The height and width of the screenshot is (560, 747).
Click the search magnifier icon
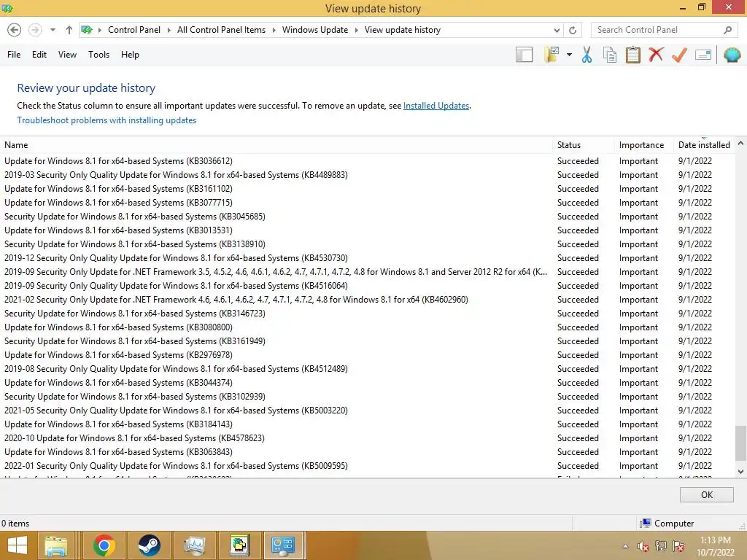[x=727, y=30]
